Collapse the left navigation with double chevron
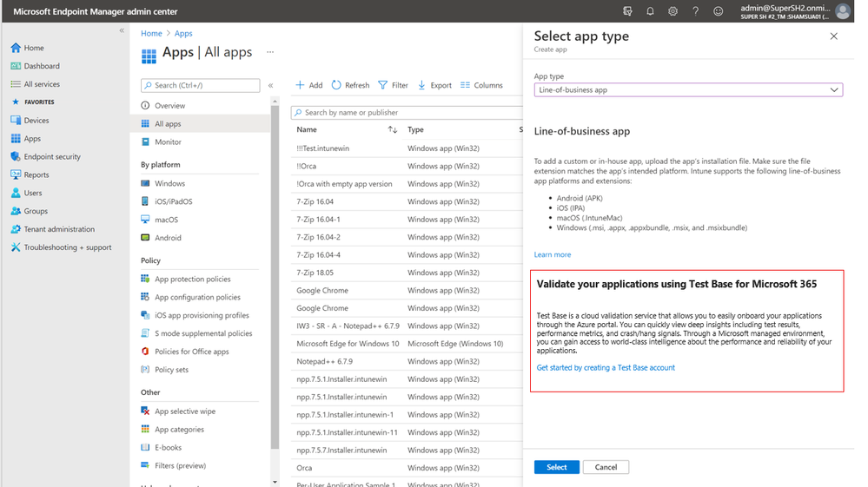Image resolution: width=868 pixels, height=487 pixels. [x=122, y=31]
